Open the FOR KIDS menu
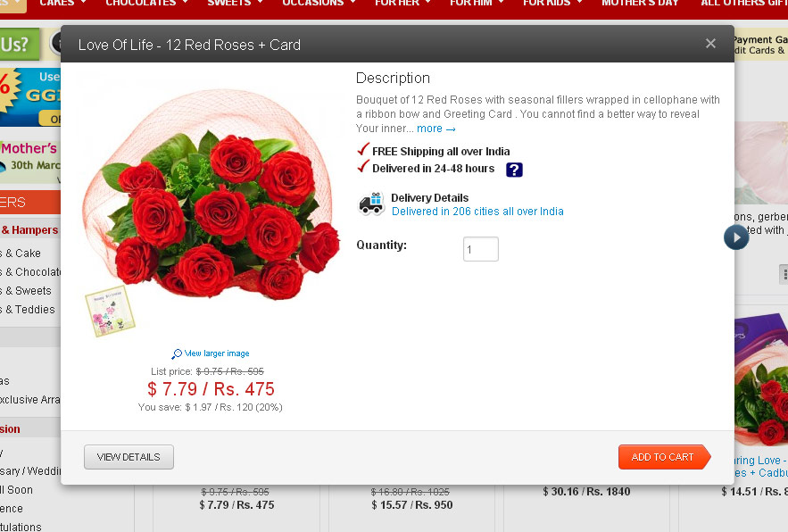Viewport: 788px width, 532px height. 552,3
